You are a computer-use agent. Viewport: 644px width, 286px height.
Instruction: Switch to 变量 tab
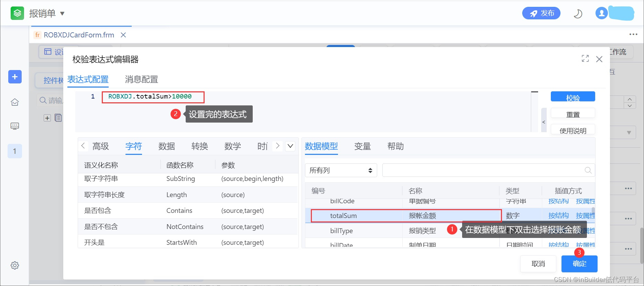point(363,146)
